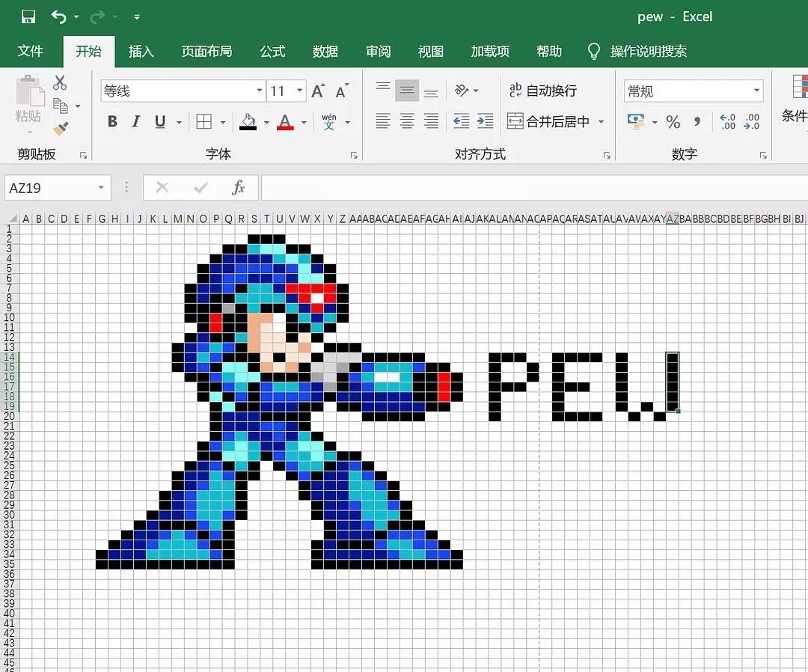Apply black fill color with the bucket
This screenshot has height=672, width=808.
[248, 122]
